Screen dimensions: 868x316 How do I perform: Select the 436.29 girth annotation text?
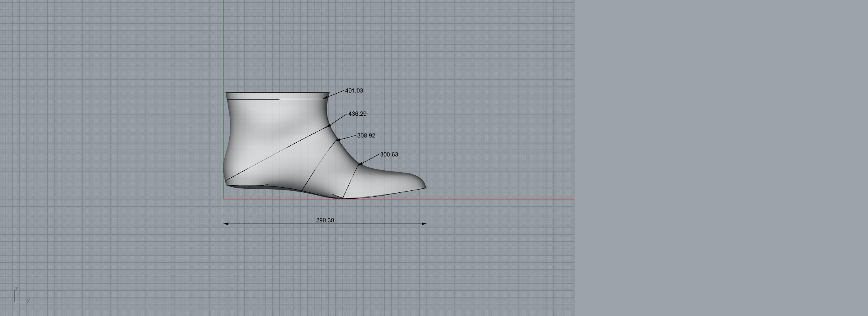357,114
